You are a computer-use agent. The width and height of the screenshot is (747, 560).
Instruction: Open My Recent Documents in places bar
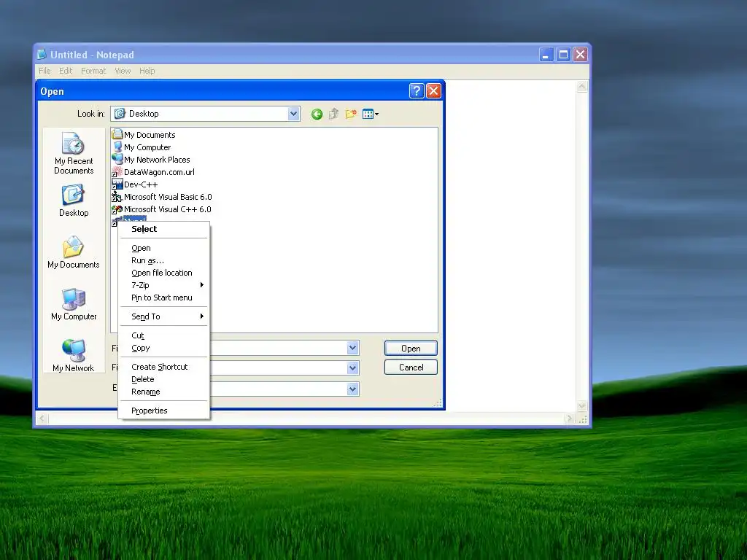point(74,153)
